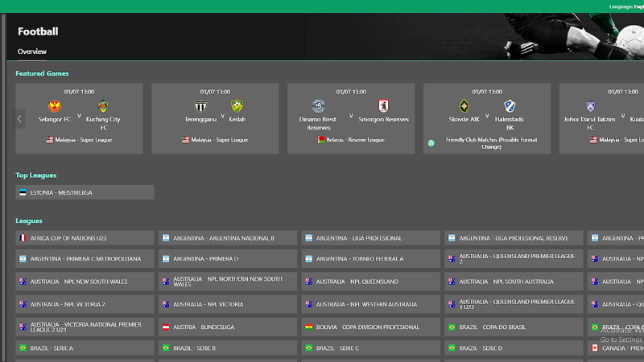Image resolution: width=644 pixels, height=362 pixels.
Task: Click the Malaysia flag in the Terengganu card
Action: click(185, 140)
